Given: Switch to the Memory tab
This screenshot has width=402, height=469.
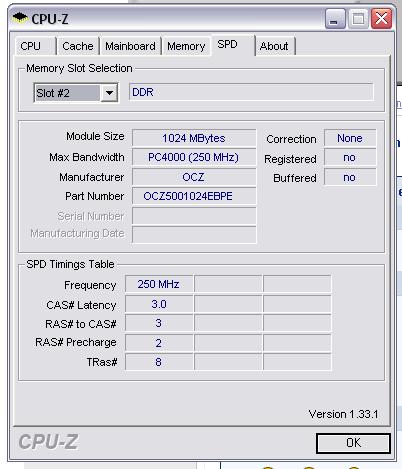Looking at the screenshot, I should tap(186, 46).
